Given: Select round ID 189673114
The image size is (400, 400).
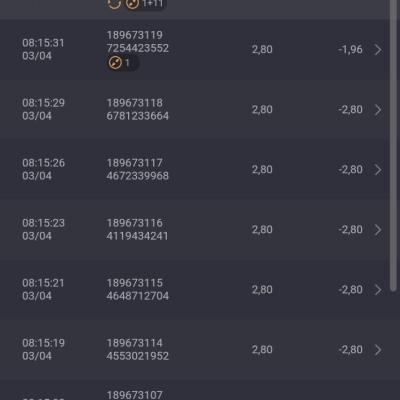Looking at the screenshot, I should pyautogui.click(x=135, y=343).
